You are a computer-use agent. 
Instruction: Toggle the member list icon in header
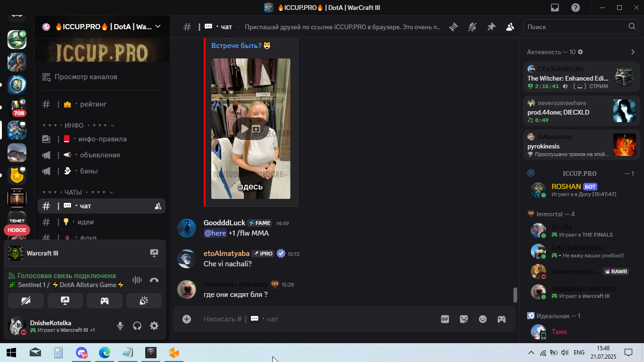click(x=510, y=27)
